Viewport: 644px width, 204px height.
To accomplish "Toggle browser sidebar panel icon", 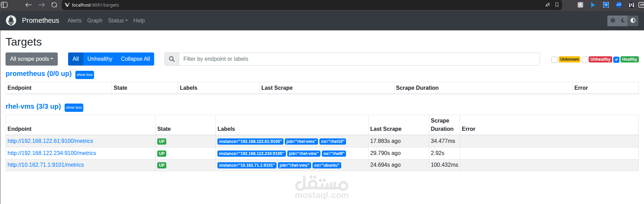I will pos(4,5).
